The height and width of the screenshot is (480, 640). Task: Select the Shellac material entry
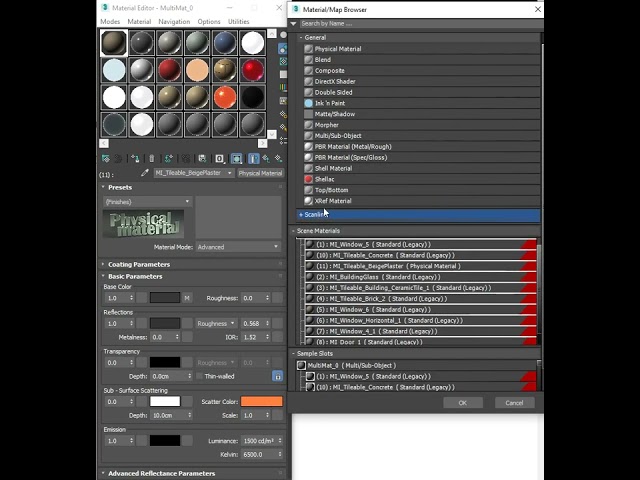[422, 179]
